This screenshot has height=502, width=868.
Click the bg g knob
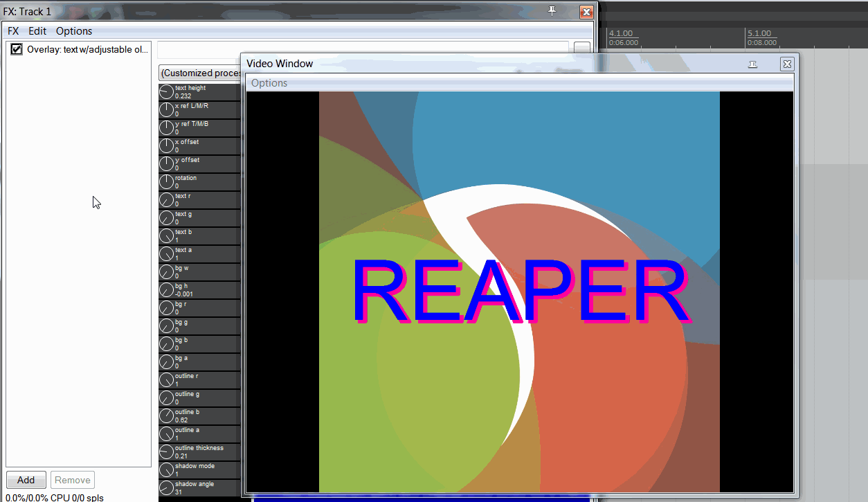166,325
